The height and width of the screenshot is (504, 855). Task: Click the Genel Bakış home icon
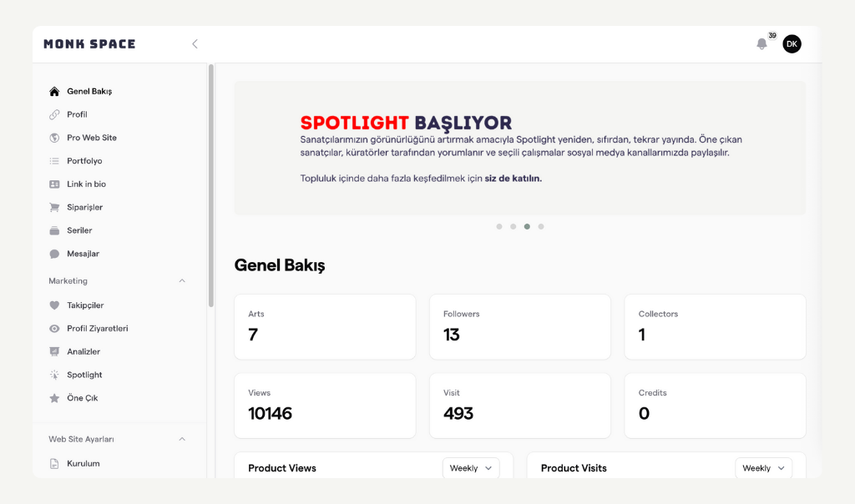point(54,92)
